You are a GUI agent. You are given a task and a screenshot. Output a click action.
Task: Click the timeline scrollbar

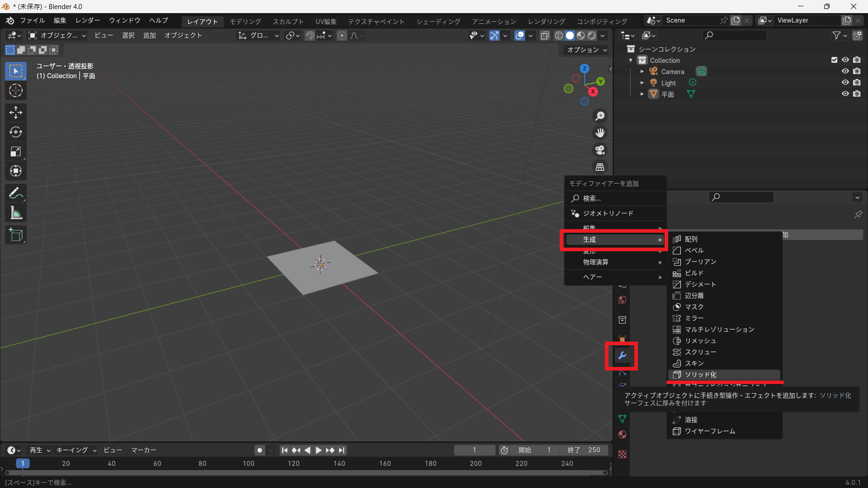pos(306,473)
